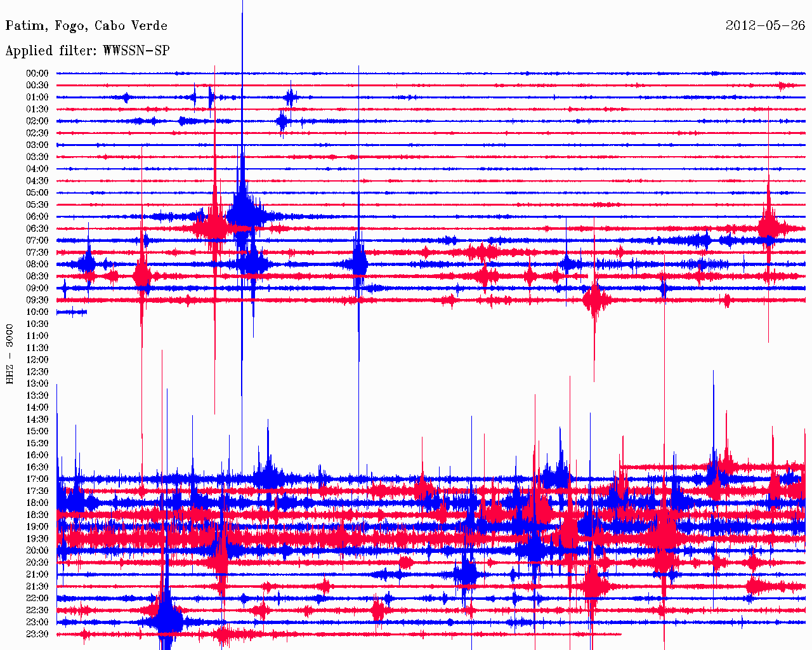This screenshot has height=650, width=812.
Task: Select the 16:30 time label
Action: coord(37,467)
